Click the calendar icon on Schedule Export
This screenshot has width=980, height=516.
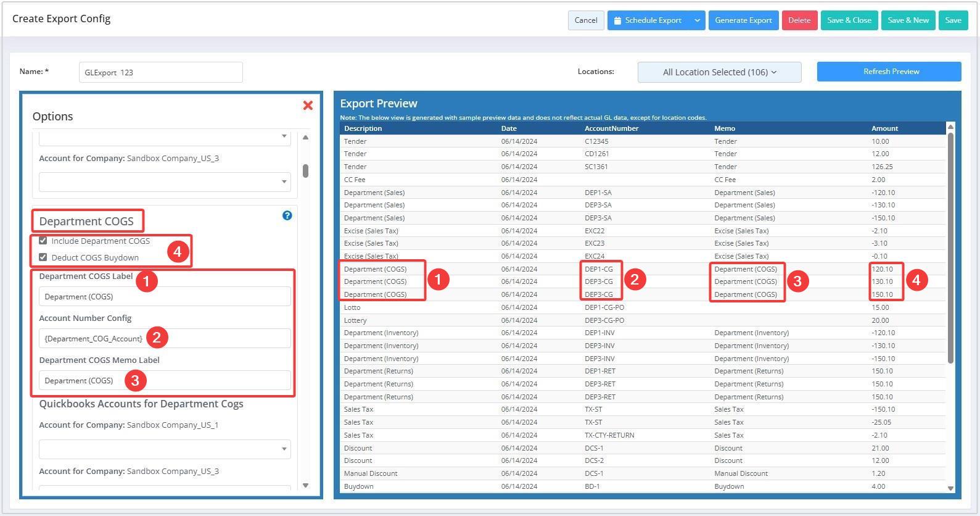617,20
